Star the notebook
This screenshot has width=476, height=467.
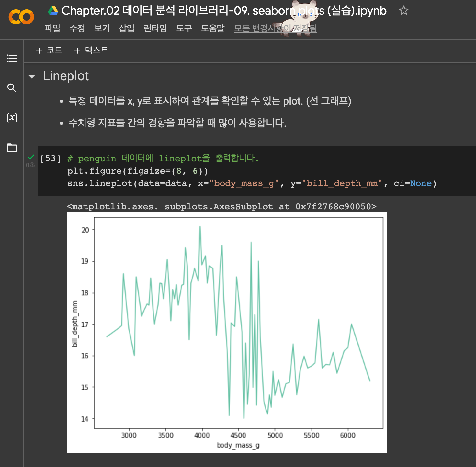point(403,11)
